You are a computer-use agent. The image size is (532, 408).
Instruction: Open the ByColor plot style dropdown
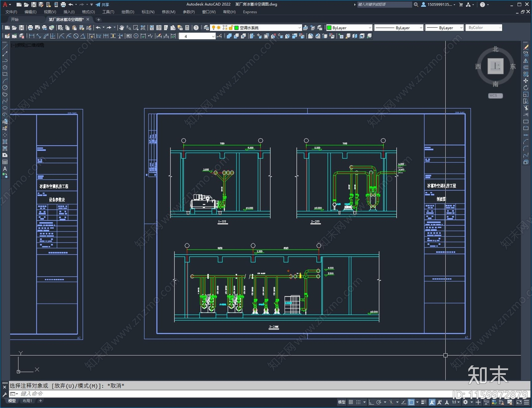tap(484, 28)
